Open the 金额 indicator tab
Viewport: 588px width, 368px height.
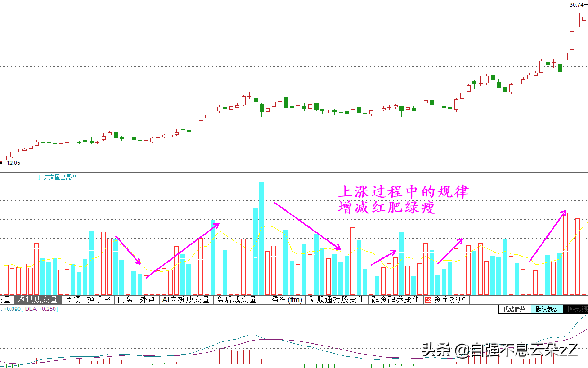(x=72, y=300)
